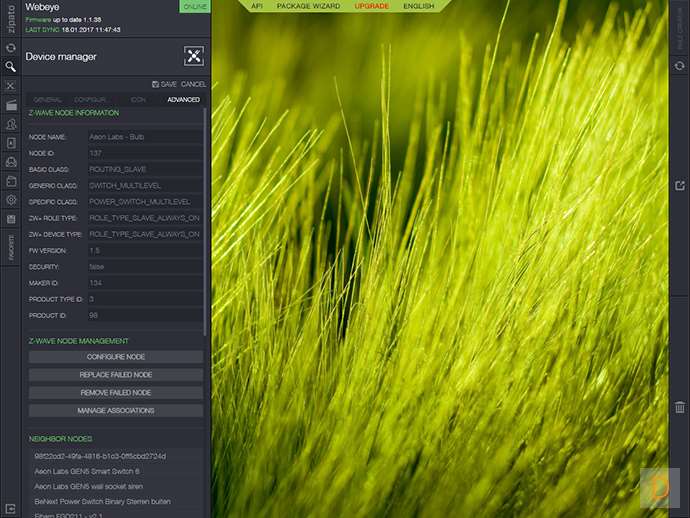Open the settings gear in left sidebar
Viewport: 690px width, 518px height.
[10, 199]
